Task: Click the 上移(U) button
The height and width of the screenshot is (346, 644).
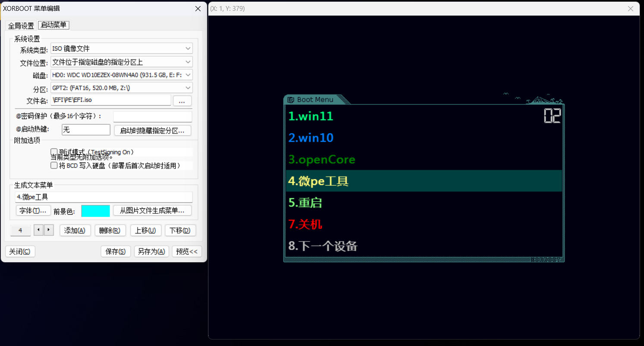Action: (146, 230)
